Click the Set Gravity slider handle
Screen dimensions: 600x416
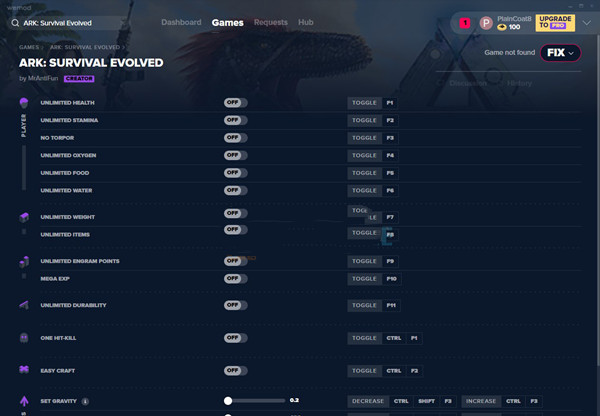coord(228,401)
